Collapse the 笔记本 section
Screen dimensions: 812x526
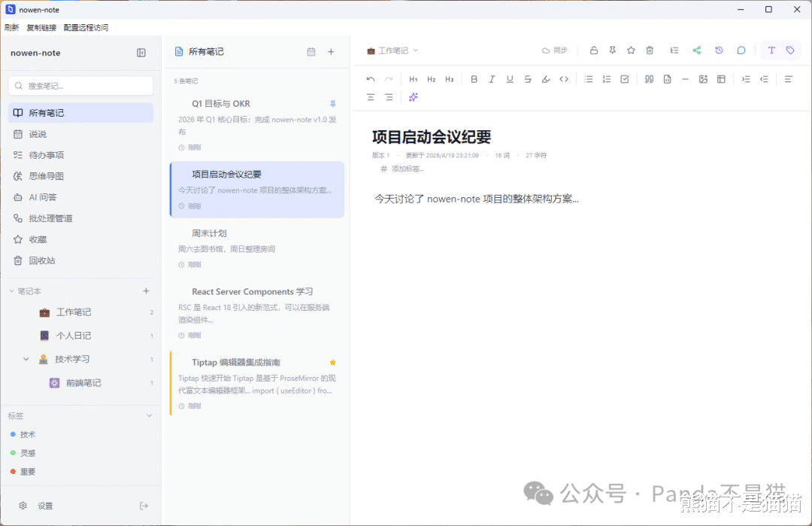coord(11,291)
